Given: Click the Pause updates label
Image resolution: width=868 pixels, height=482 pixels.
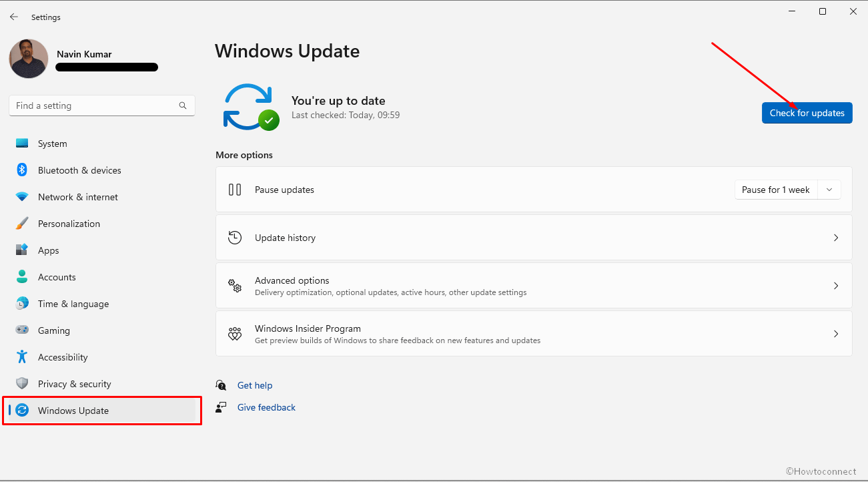Looking at the screenshot, I should click(x=284, y=190).
